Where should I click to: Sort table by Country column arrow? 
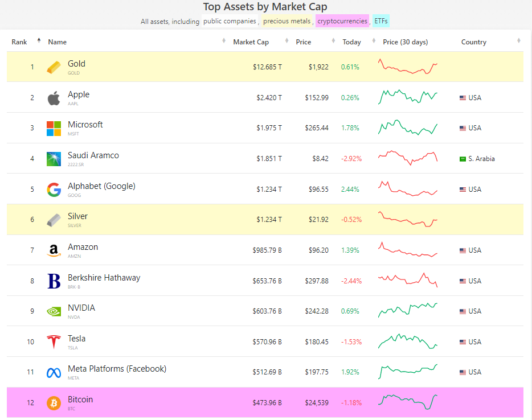tap(518, 40)
